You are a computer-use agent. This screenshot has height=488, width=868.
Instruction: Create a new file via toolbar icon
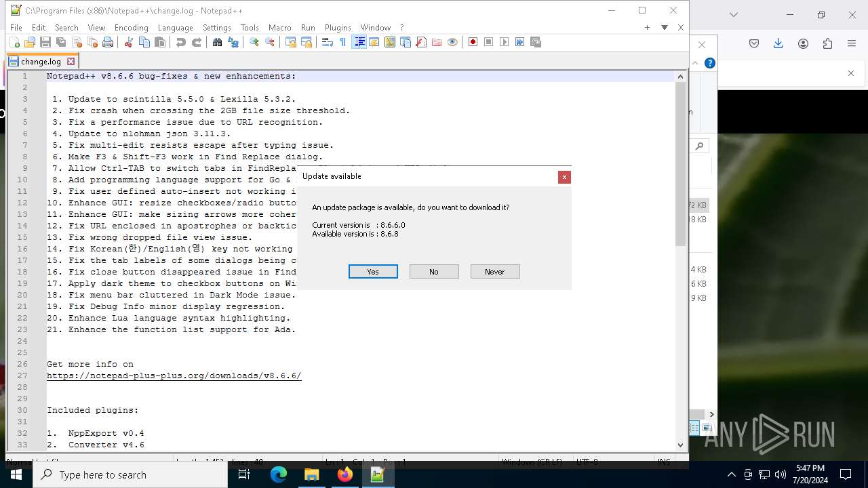click(x=14, y=42)
